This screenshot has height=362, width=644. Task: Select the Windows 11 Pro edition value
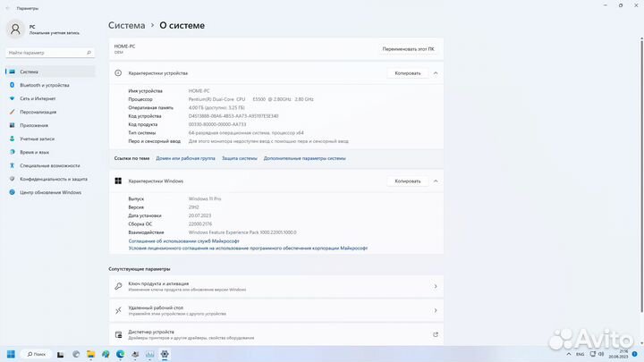click(205, 198)
